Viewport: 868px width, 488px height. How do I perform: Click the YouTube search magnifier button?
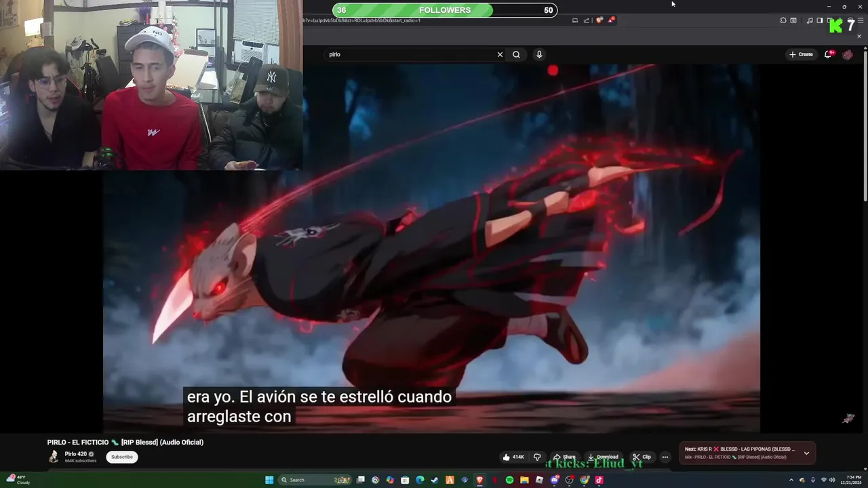516,54
